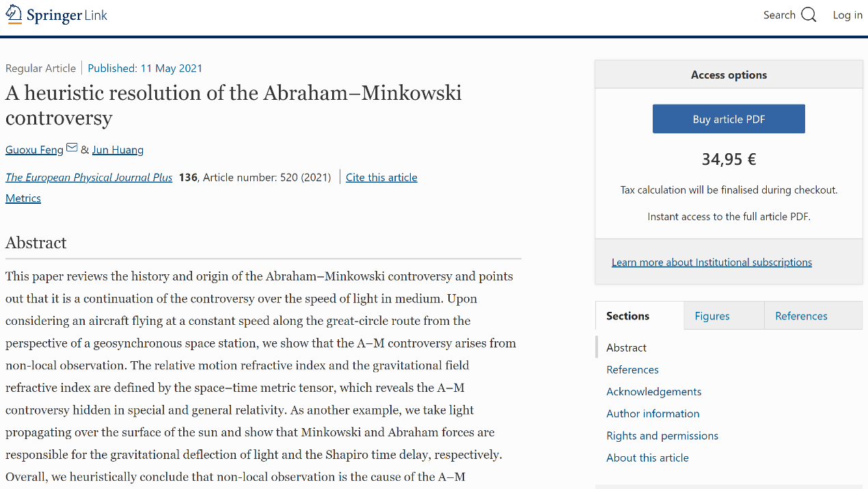Screen dimensions: 868x489
Task: Jump to Abstract in the sections list
Action: (x=626, y=347)
